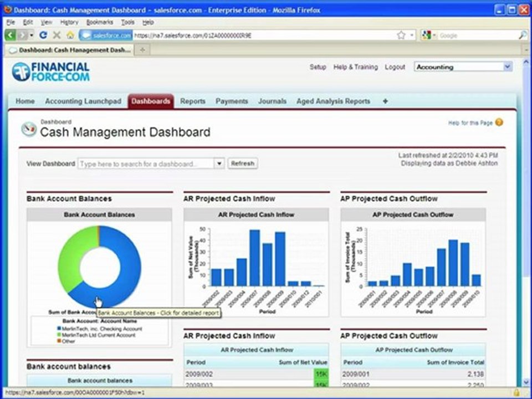Viewport: 532px width, 399px height.
Task: Click the Bank Account Balances donut chart
Action: [x=99, y=267]
